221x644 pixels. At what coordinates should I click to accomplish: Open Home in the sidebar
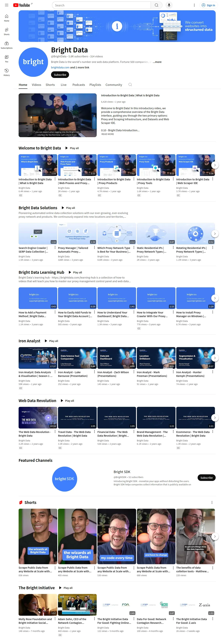[x=6, y=18]
